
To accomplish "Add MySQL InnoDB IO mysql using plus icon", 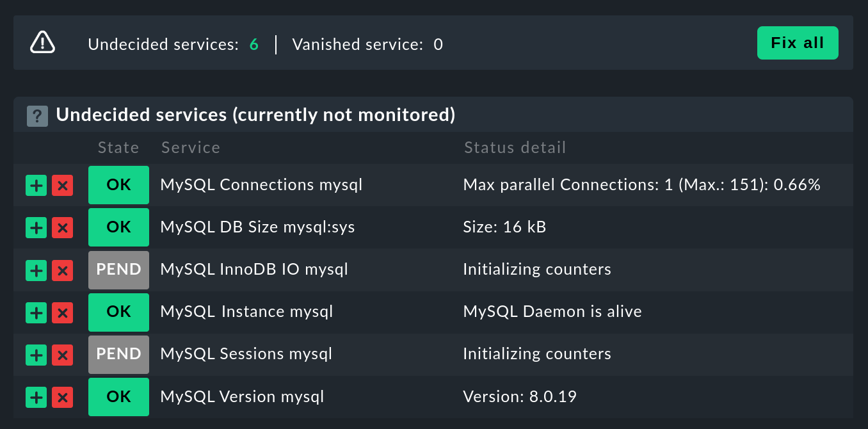I will pyautogui.click(x=36, y=270).
